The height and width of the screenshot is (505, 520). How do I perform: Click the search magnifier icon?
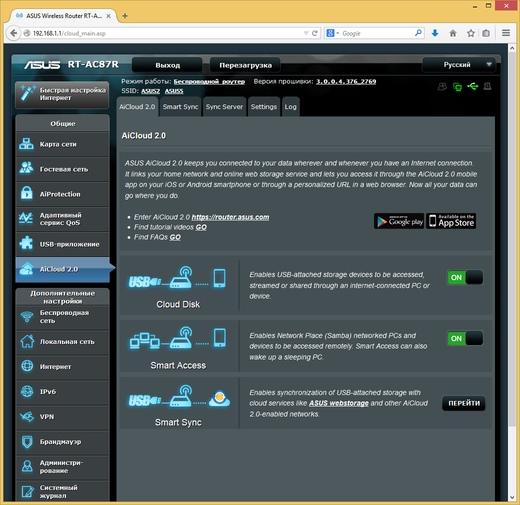pyautogui.click(x=418, y=33)
